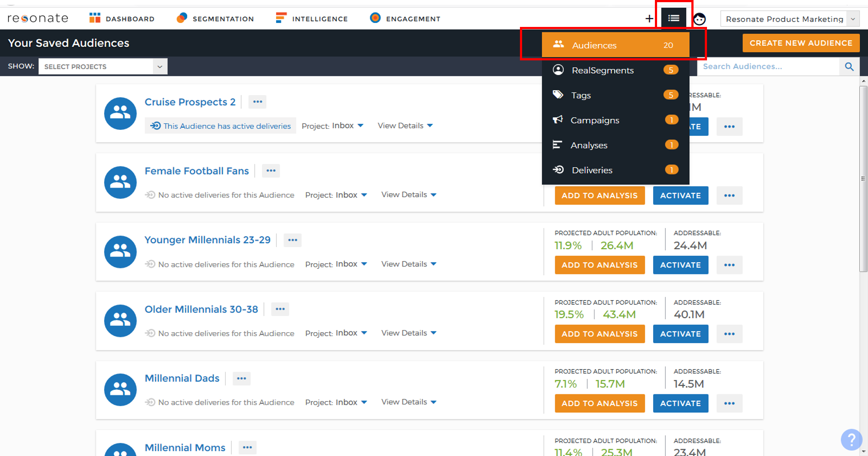The width and height of the screenshot is (868, 456).
Task: Select Tags in the dropdown menu
Action: pyautogui.click(x=615, y=95)
